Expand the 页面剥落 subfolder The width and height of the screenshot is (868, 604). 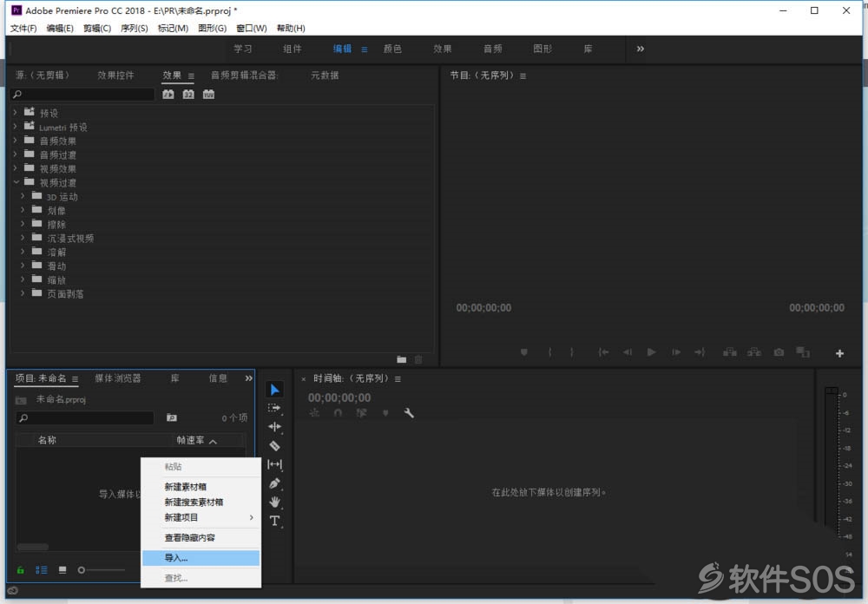[23, 292]
